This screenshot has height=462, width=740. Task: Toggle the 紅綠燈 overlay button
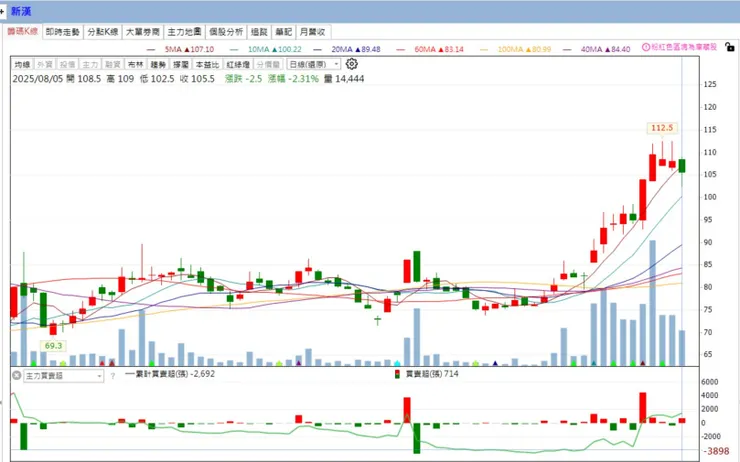pos(238,64)
